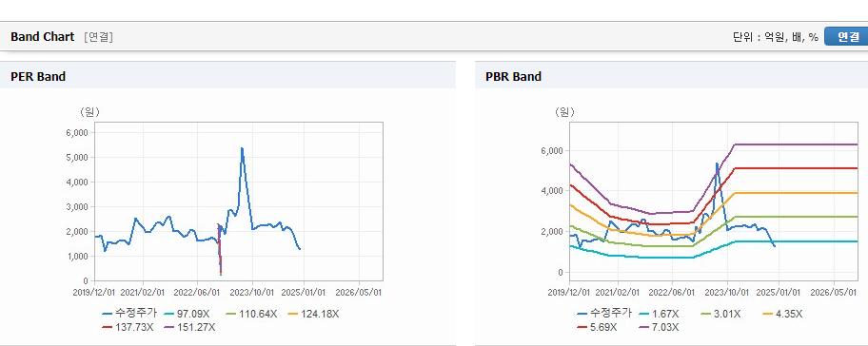Select the PBR Band heading
The image size is (868, 346).
pyautogui.click(x=513, y=77)
